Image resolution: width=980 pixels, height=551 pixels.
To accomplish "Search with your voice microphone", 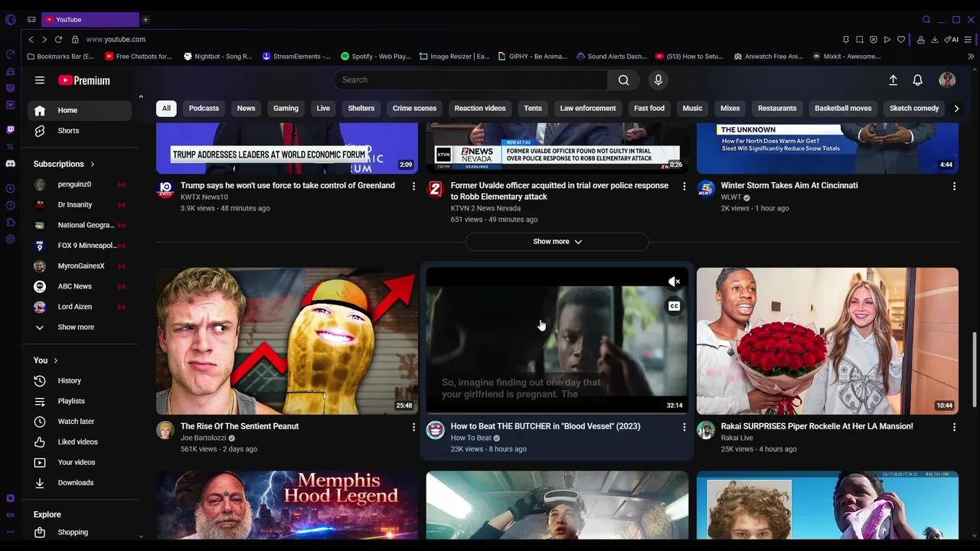I will click(658, 80).
